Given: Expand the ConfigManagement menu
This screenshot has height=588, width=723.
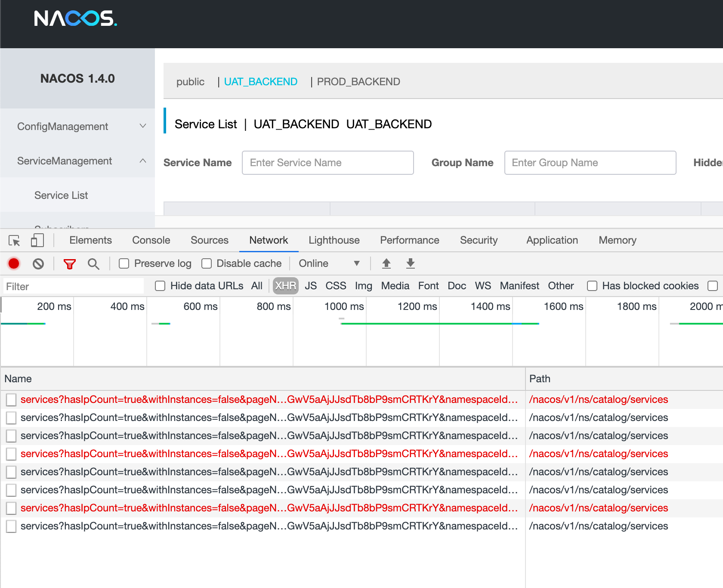Looking at the screenshot, I should [77, 126].
